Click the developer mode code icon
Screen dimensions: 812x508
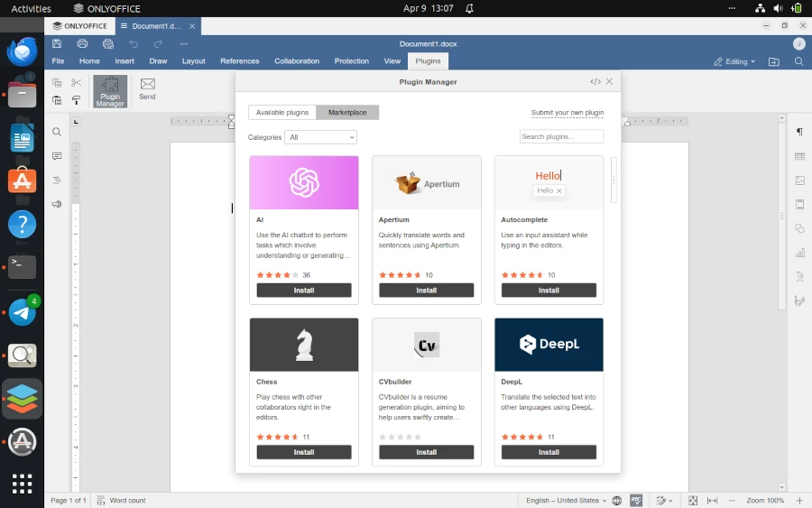point(595,81)
